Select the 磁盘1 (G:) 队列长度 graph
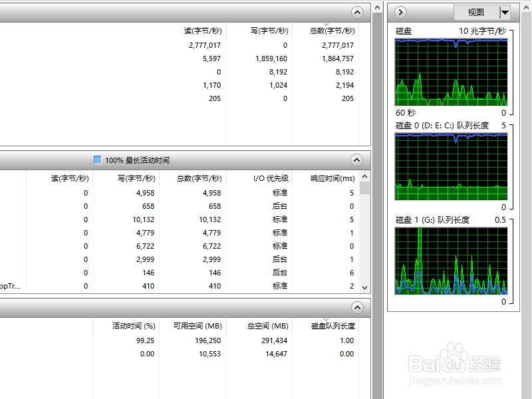This screenshot has width=532, height=399. click(x=451, y=261)
